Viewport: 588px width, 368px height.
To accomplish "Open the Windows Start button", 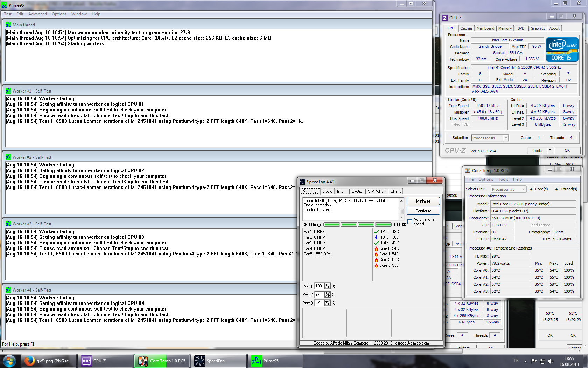I will pyautogui.click(x=9, y=361).
